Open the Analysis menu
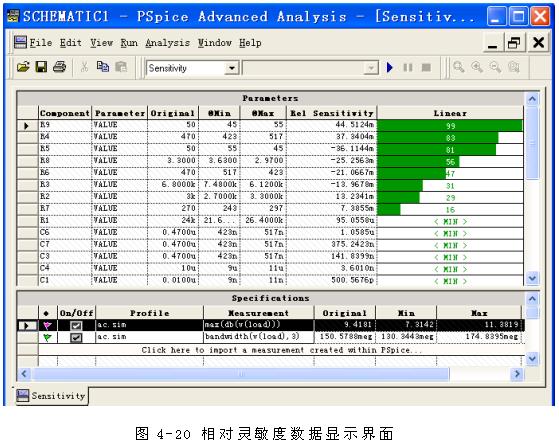The height and width of the screenshot is (446, 559). (x=168, y=43)
